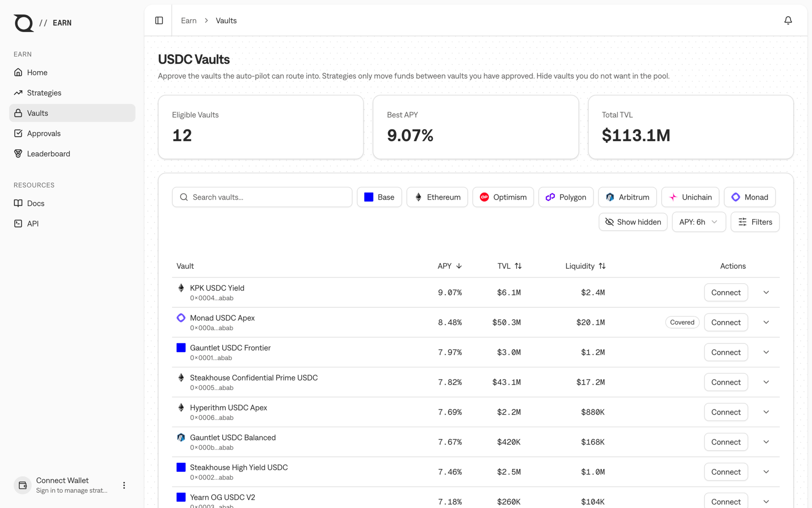
Task: Open Strategies in sidebar
Action: tap(72, 93)
